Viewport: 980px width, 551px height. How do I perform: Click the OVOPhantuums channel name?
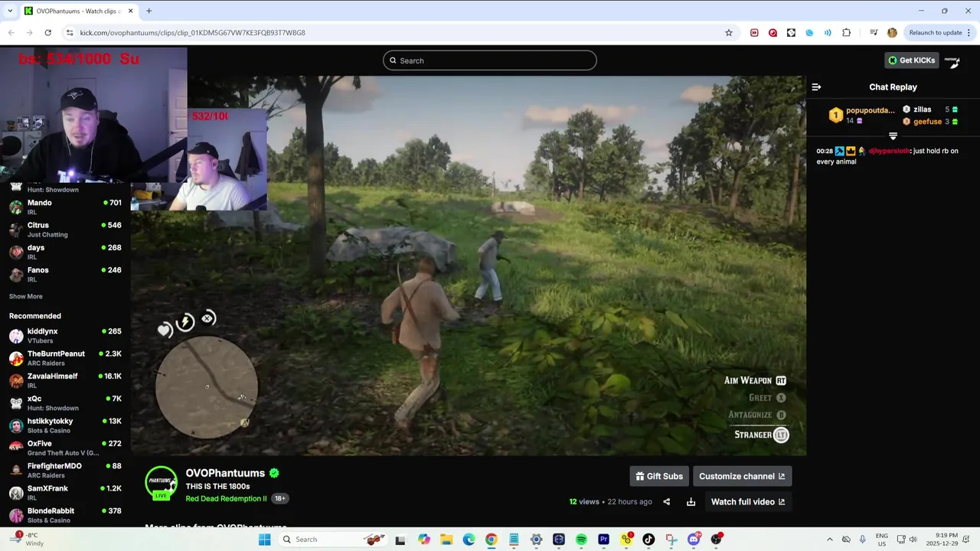click(225, 473)
